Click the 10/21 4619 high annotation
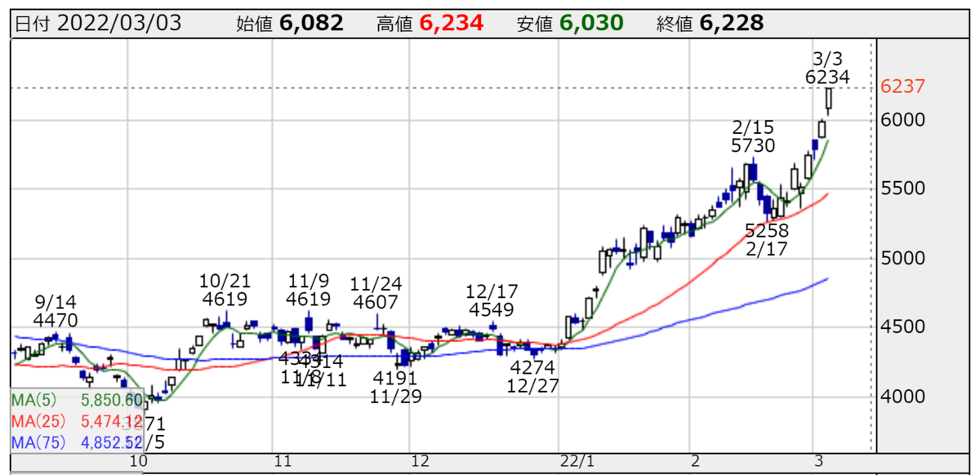Image resolution: width=980 pixels, height=475 pixels. coord(223,290)
